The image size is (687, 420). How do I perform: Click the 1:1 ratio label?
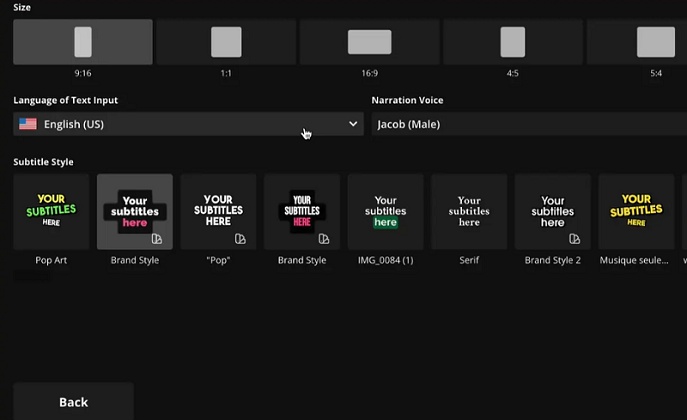(x=226, y=73)
